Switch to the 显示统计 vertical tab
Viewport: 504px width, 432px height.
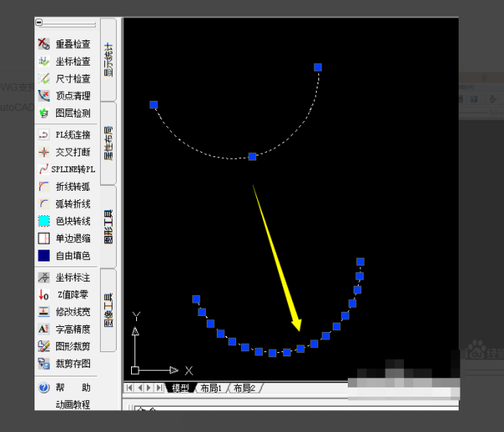108,59
